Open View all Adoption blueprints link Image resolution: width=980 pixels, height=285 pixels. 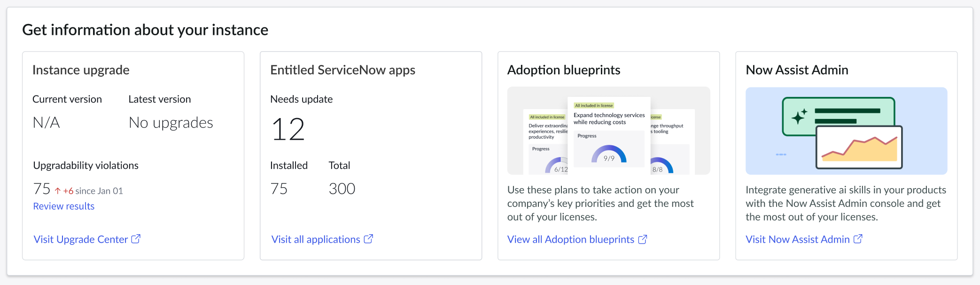[571, 239]
